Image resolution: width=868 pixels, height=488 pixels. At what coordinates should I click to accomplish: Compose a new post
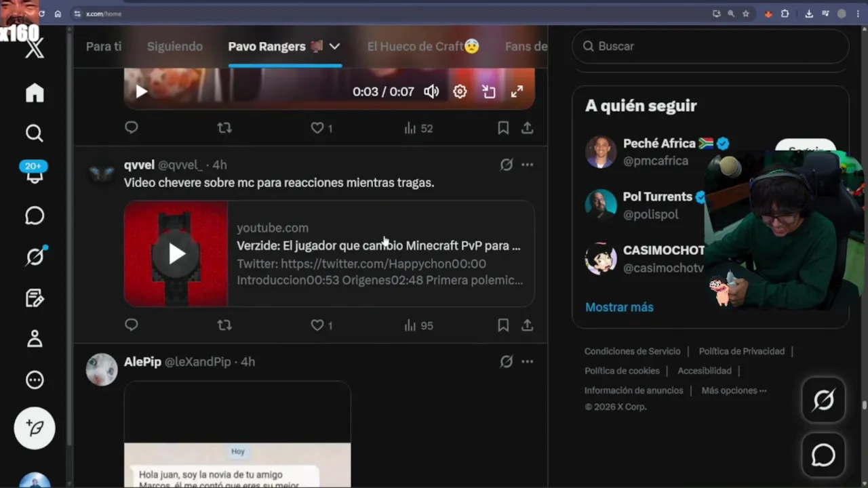pyautogui.click(x=35, y=428)
